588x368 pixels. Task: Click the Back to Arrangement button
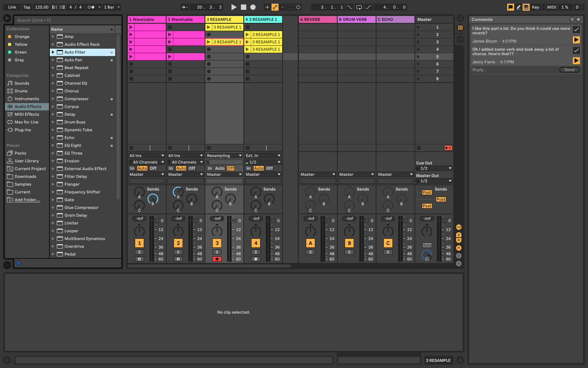click(x=448, y=148)
